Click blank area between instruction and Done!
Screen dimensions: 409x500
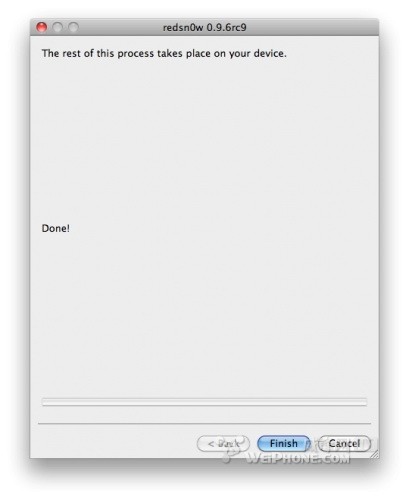pyautogui.click(x=204, y=140)
